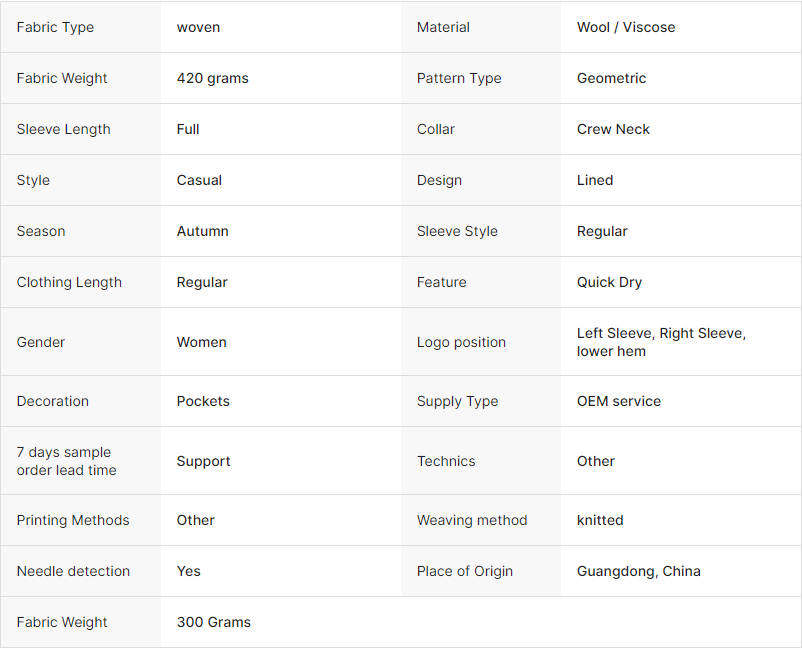802x648 pixels.
Task: Select the "Pockets" decoration value
Action: tap(203, 401)
